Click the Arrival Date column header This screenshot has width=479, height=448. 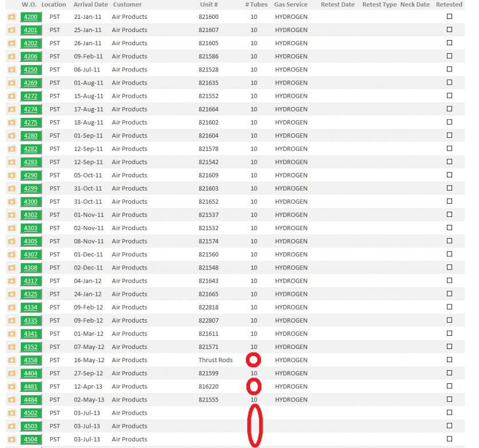coord(91,5)
